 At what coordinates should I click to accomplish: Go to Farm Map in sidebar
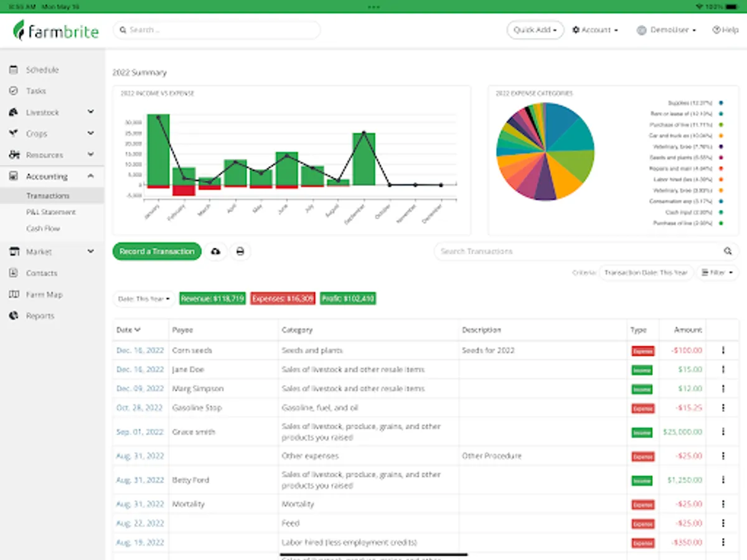pos(44,294)
